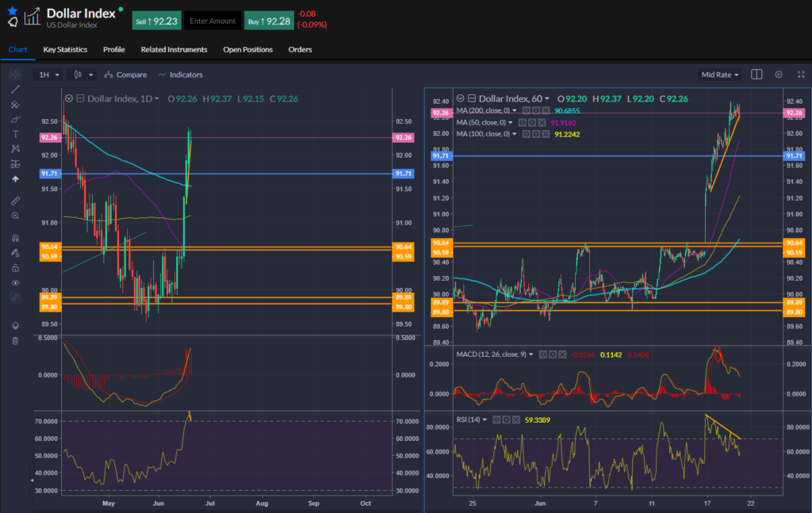The height and width of the screenshot is (513, 812).
Task: Activate the measure ruler tool
Action: pos(16,200)
